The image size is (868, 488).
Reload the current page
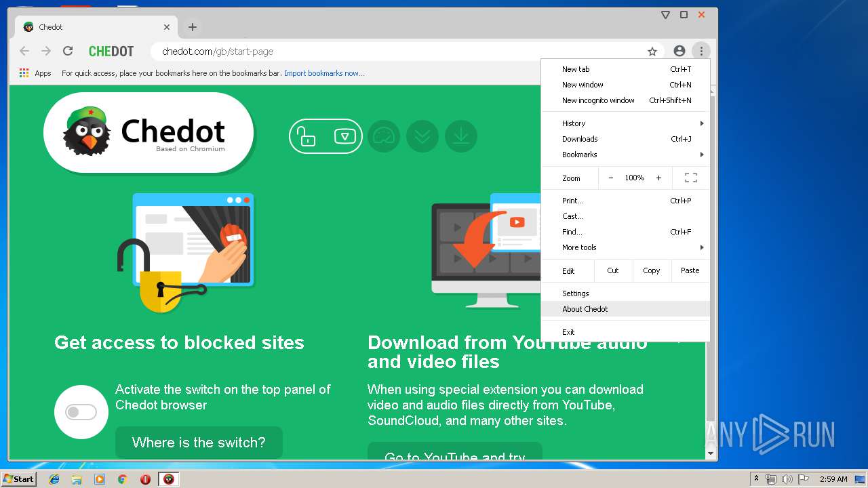(68, 51)
